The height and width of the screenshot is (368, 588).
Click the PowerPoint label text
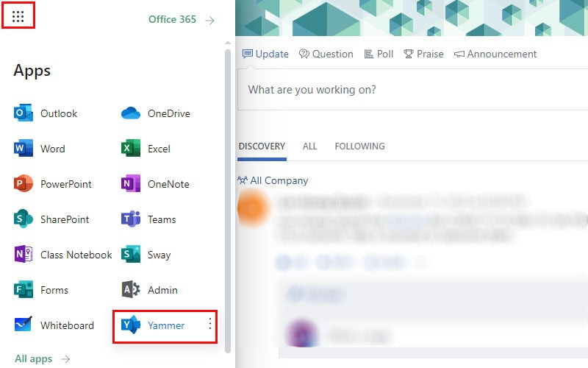(66, 184)
